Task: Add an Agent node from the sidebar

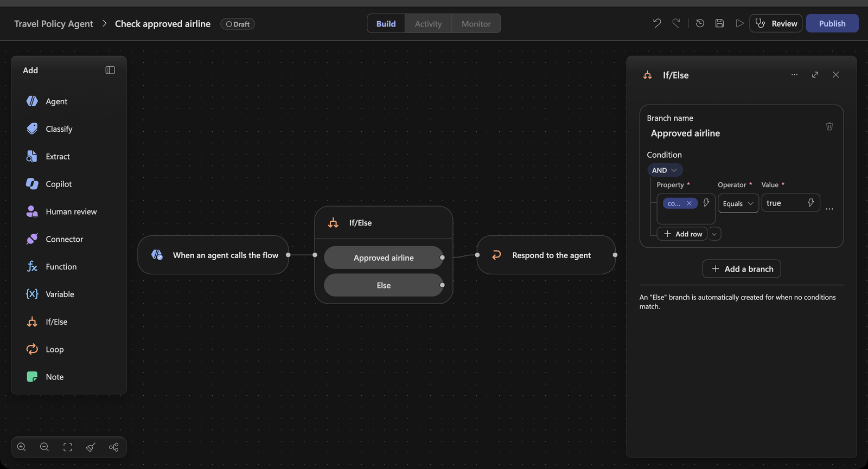Action: point(69,101)
